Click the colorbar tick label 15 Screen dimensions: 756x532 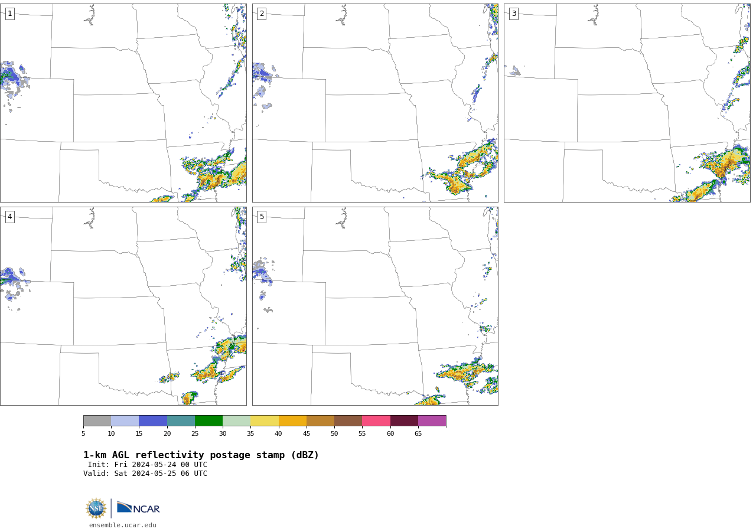point(139,434)
